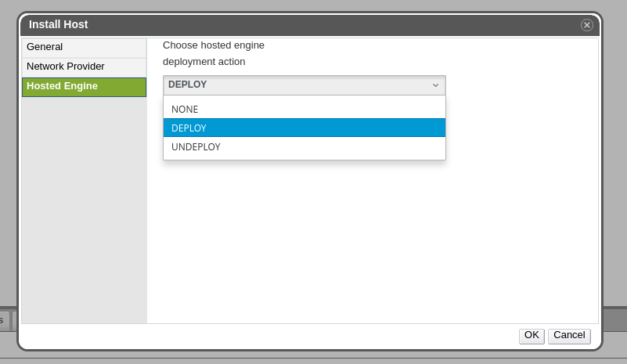Click the 'Choose hosted engine' label text

214,45
